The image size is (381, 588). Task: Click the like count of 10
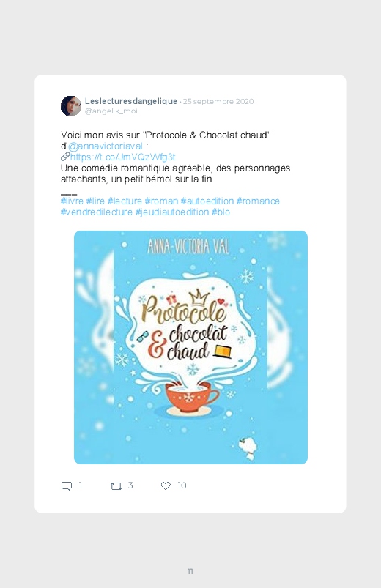182,485
